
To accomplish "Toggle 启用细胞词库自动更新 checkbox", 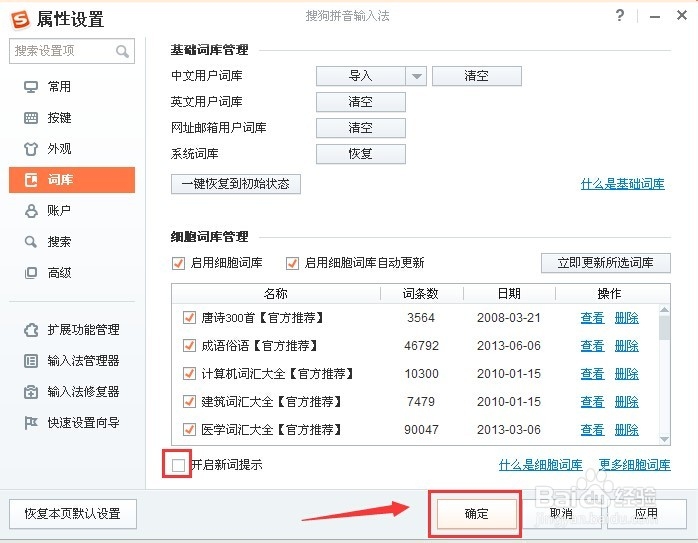I will pyautogui.click(x=292, y=263).
